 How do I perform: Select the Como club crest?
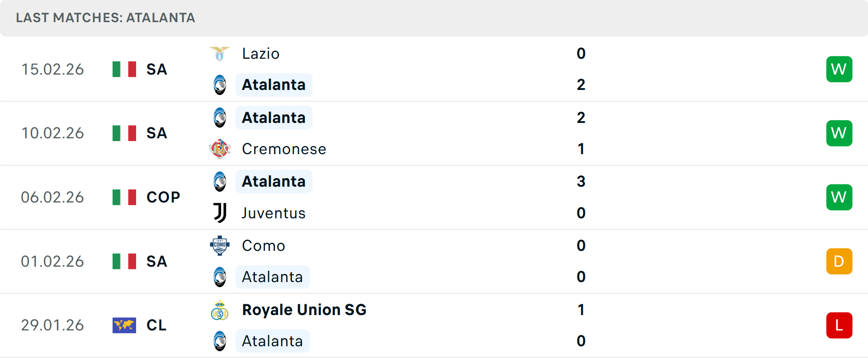pos(219,245)
